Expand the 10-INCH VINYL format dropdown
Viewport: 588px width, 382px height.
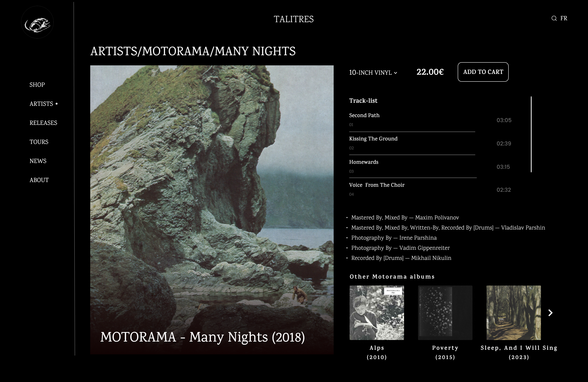point(373,73)
